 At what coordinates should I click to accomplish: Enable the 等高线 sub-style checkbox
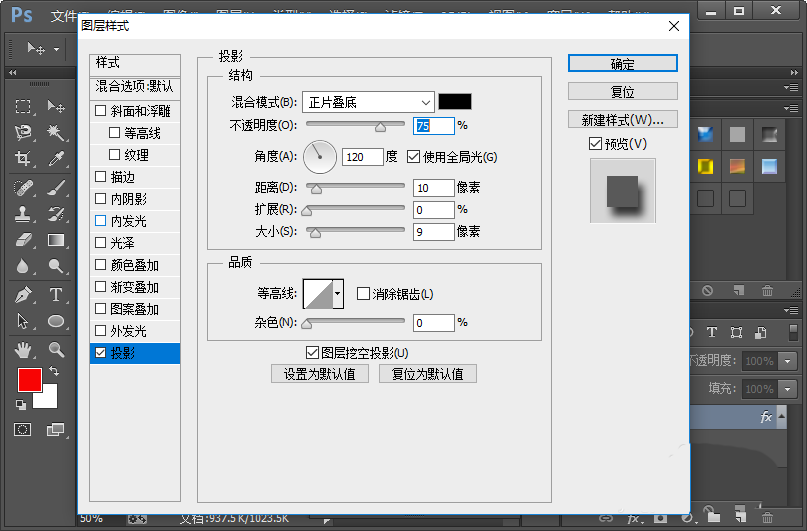114,133
